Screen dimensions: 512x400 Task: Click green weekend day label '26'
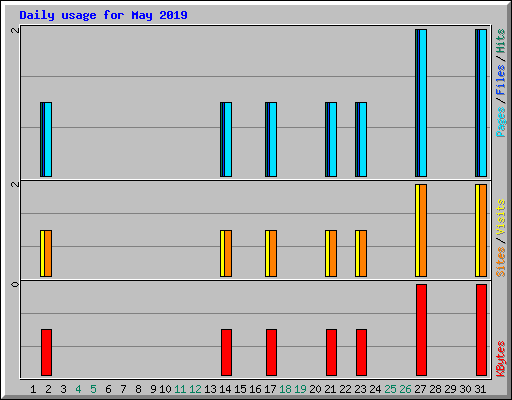coord(405,389)
